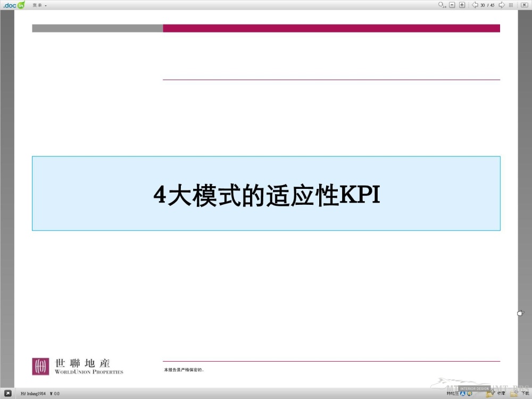Go to next page with right arrow
The height and width of the screenshot is (399, 532).
click(501, 5)
